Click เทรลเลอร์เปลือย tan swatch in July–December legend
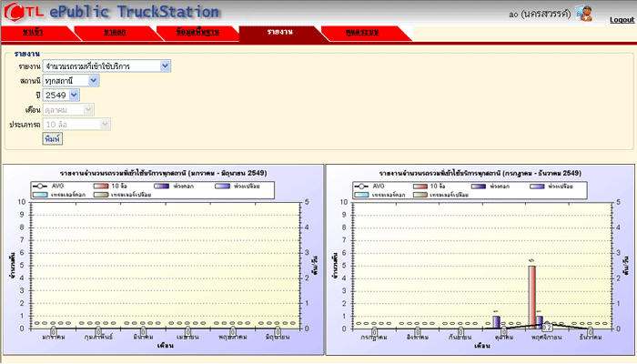637x364 pixels. 420,195
